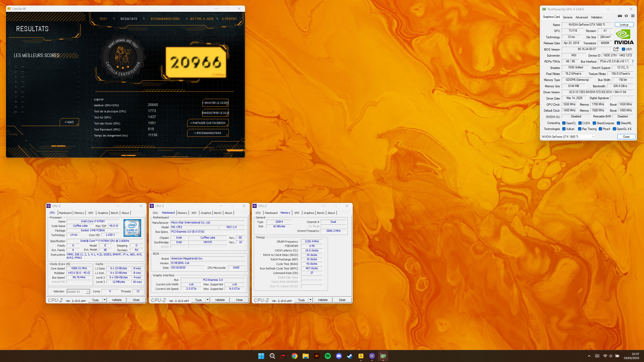Open File Explorer from taskbar
The height and width of the screenshot is (362, 644).
pos(305,356)
